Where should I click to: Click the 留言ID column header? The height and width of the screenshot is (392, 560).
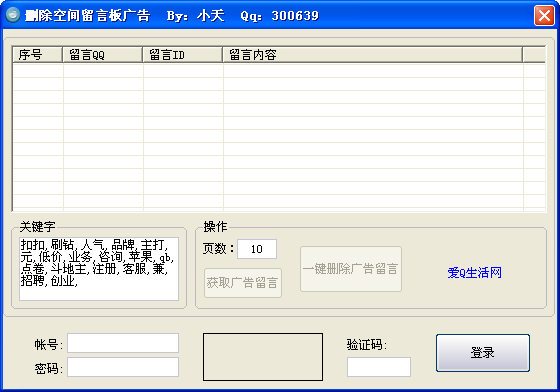coord(182,55)
